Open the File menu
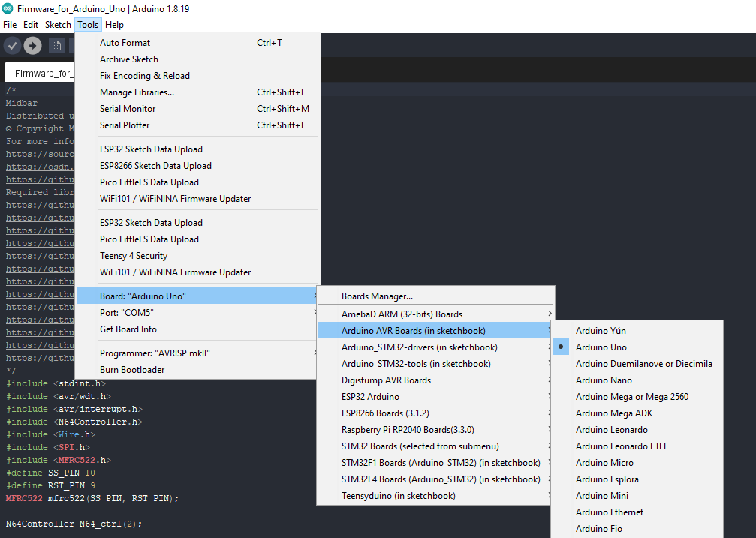 pyautogui.click(x=10, y=25)
